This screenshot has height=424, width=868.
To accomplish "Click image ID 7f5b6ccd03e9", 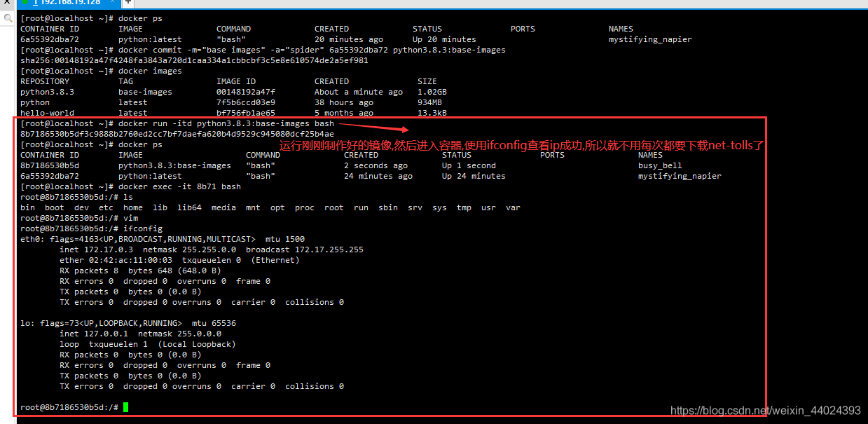I will (x=246, y=102).
